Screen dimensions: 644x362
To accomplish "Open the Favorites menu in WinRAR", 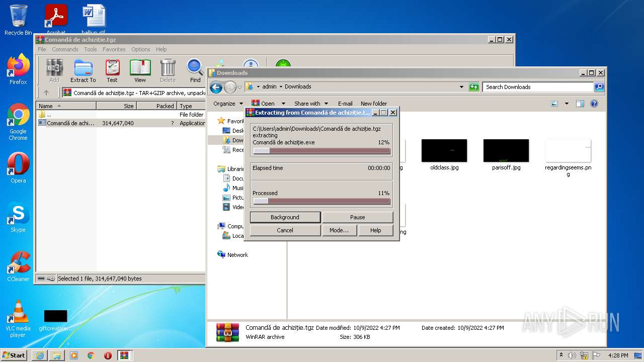I will [114, 49].
